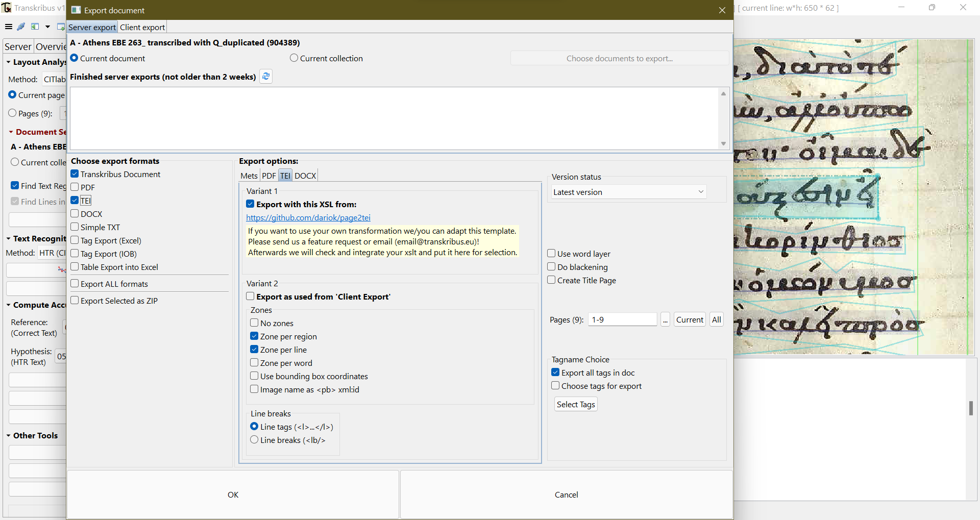
Task: Click scroll-up arrow of exports list
Action: pos(723,93)
